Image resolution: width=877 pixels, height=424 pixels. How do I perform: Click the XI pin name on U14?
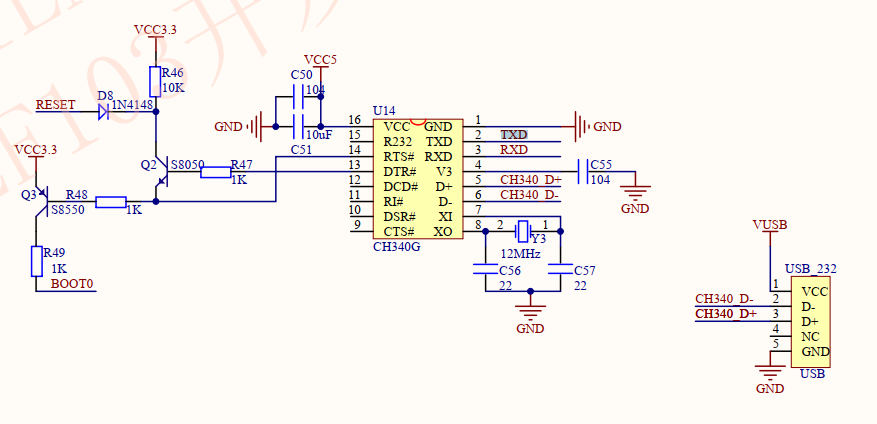point(446,216)
